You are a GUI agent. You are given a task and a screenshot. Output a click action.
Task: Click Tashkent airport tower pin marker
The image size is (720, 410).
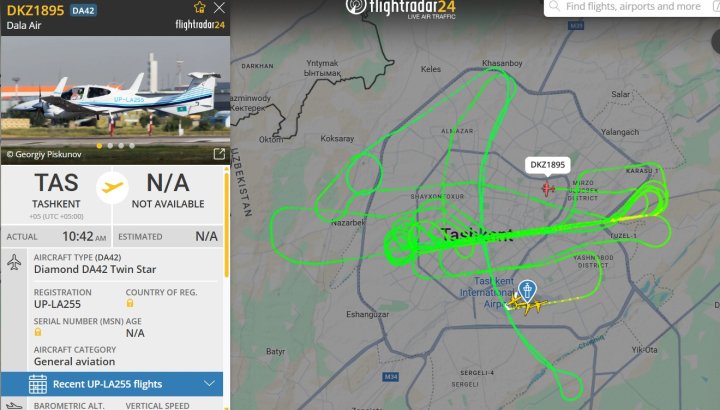tap(527, 292)
